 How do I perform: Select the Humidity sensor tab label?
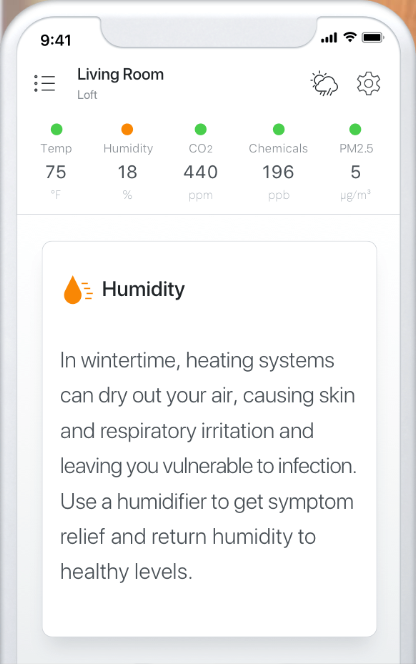tap(128, 149)
